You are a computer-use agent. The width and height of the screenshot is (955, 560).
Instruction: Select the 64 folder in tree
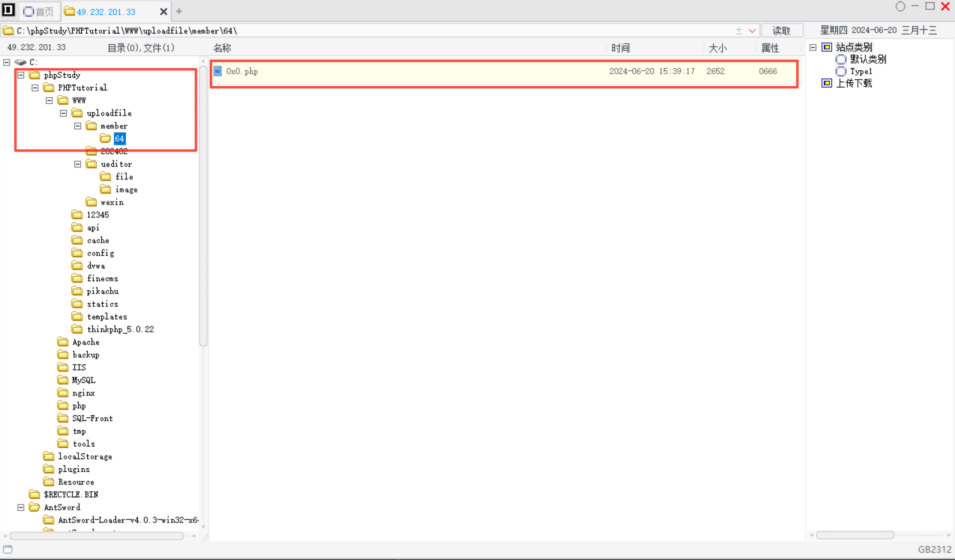(x=119, y=139)
